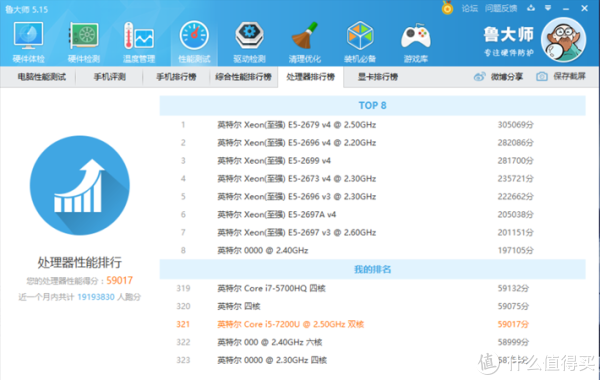Open 装机必备 cube software icon
600x380 pixels.
pos(360,42)
